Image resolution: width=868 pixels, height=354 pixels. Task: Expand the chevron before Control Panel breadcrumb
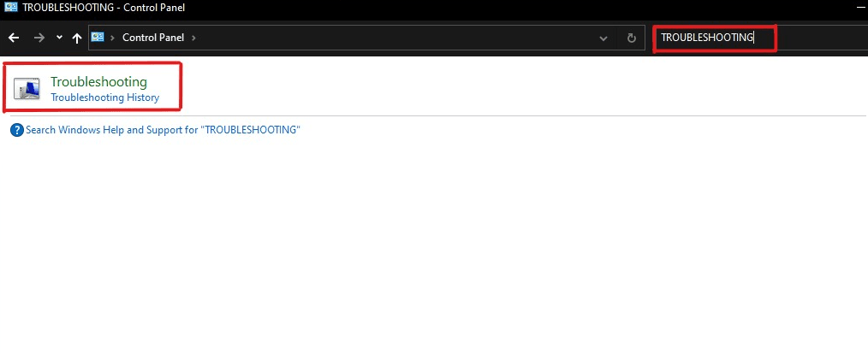pos(112,38)
